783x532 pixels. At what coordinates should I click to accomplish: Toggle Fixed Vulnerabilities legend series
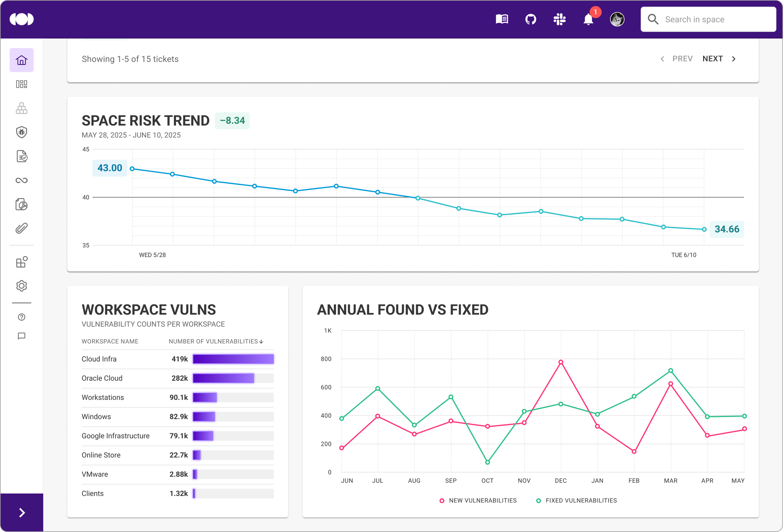point(577,500)
